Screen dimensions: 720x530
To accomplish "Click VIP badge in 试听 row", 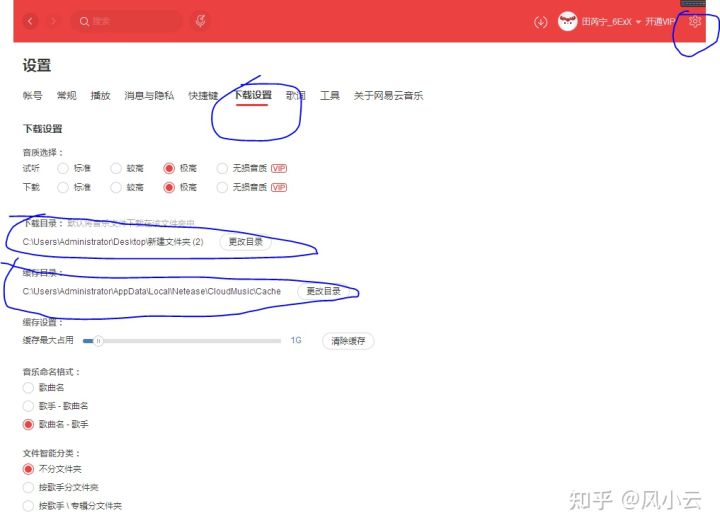I will [279, 169].
